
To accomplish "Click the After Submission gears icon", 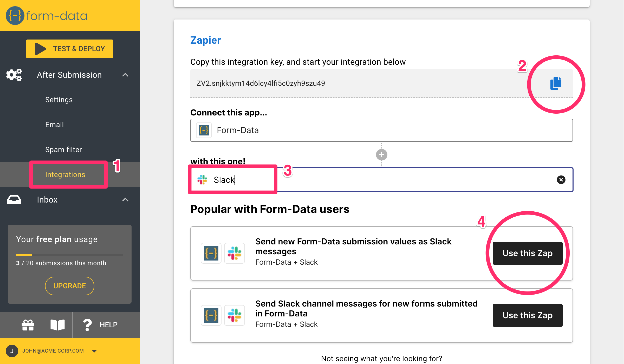I will (14, 75).
